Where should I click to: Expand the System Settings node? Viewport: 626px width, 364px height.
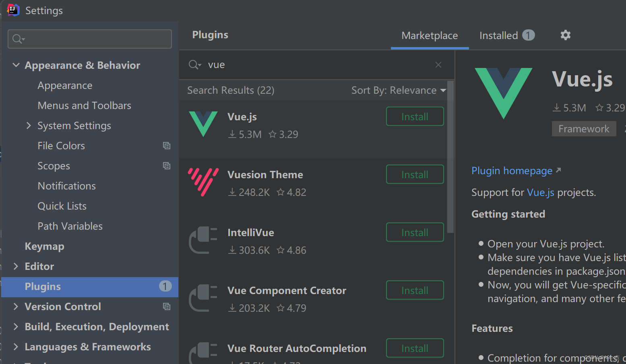[x=29, y=125]
